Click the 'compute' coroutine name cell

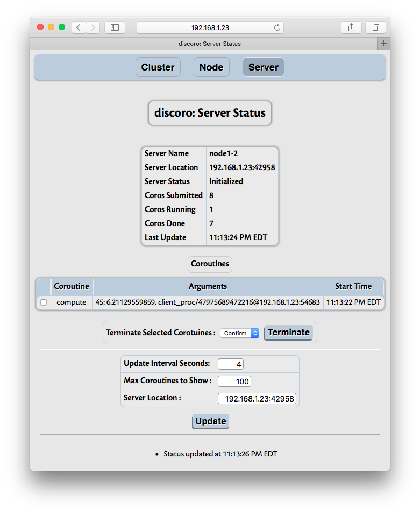click(72, 302)
